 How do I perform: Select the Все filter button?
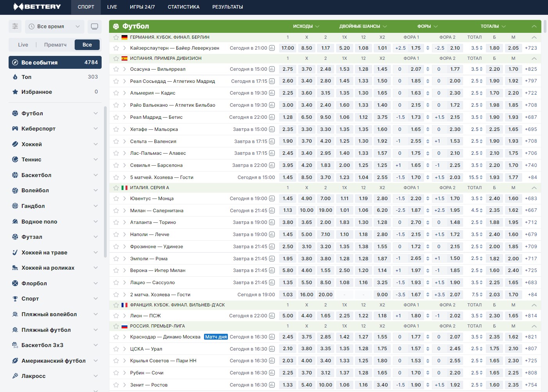click(x=87, y=45)
